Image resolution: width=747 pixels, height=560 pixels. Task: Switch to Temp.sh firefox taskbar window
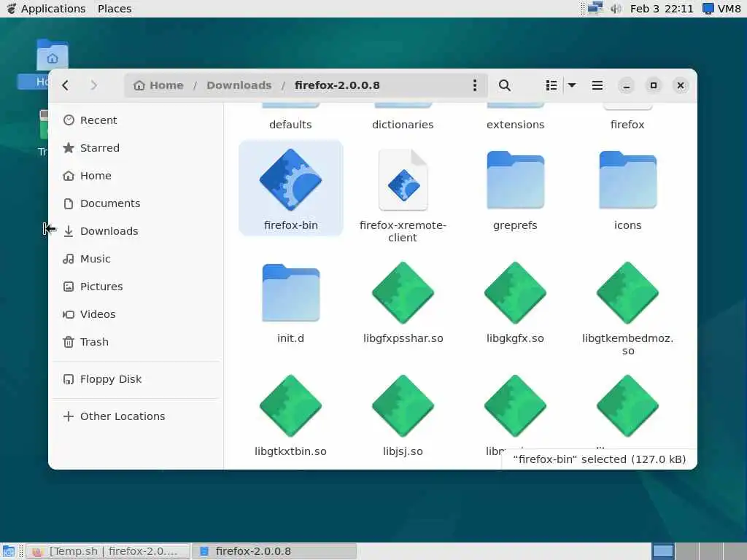[108, 551]
